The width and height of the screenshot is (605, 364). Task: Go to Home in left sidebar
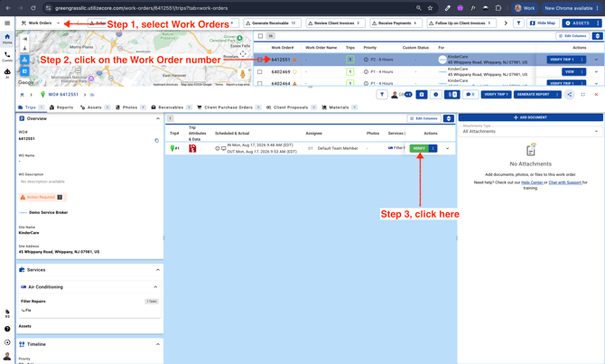[7, 39]
